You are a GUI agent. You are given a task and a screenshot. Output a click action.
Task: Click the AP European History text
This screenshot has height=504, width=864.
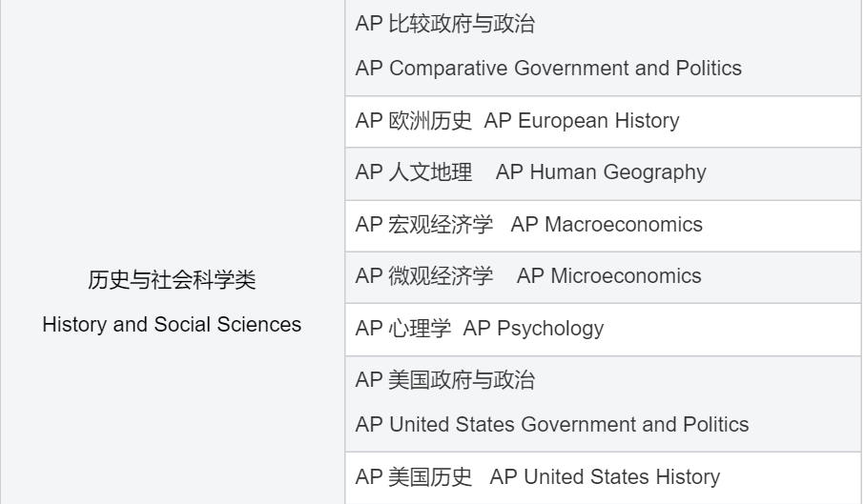(582, 121)
